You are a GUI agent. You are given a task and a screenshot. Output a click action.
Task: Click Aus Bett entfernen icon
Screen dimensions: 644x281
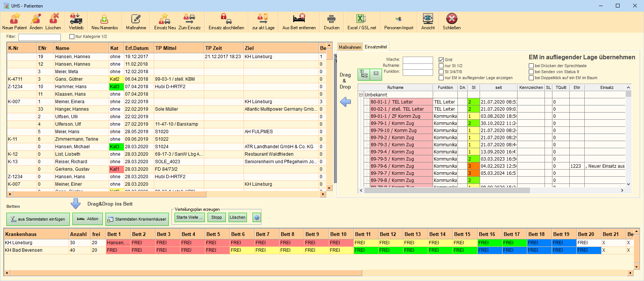(x=299, y=21)
